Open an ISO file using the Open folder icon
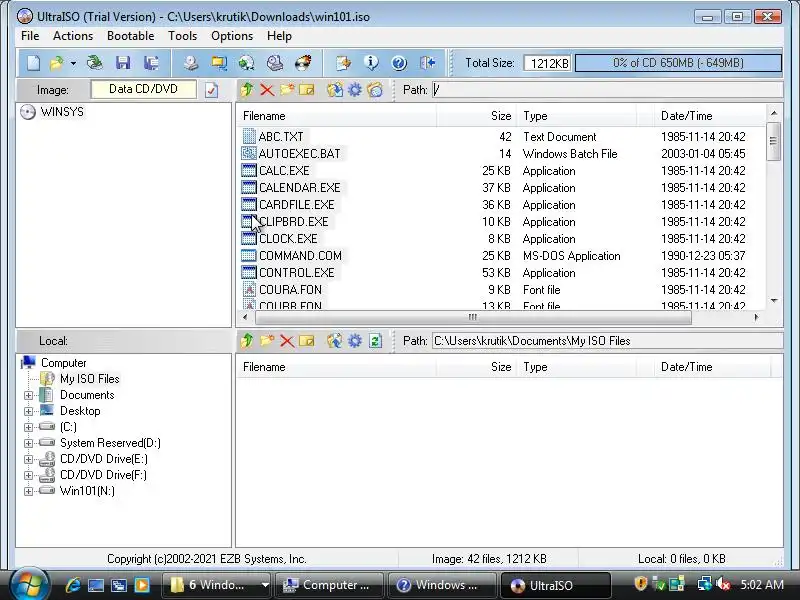This screenshot has width=800, height=600. click(56, 63)
